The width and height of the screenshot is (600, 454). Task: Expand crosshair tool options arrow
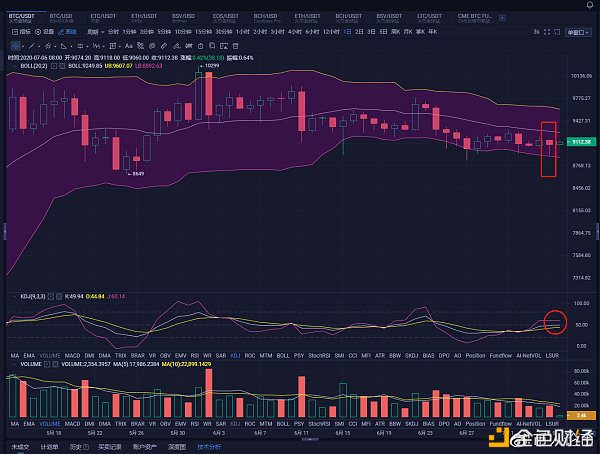(23, 46)
